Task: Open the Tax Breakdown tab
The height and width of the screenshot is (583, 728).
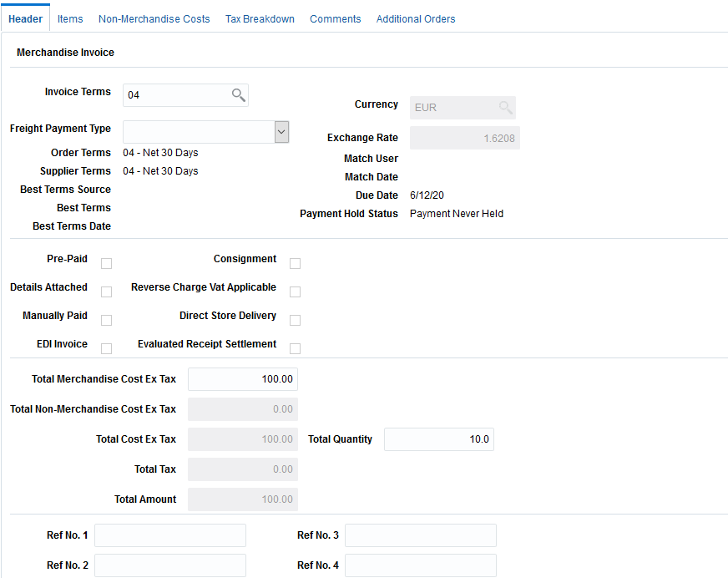Action: pos(260,18)
